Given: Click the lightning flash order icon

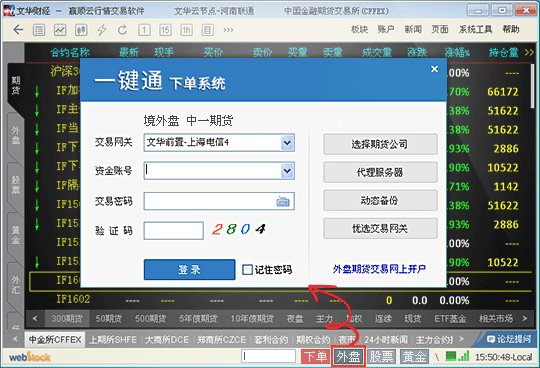Looking at the screenshot, I should tap(102, 30).
